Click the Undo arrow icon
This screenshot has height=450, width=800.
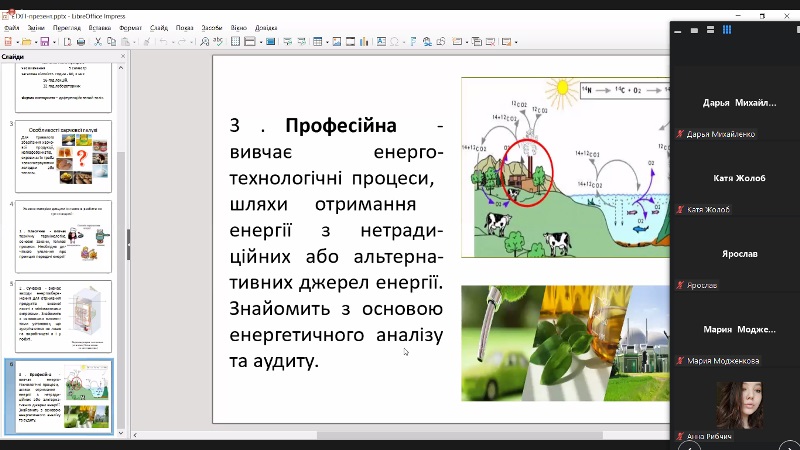click(163, 42)
